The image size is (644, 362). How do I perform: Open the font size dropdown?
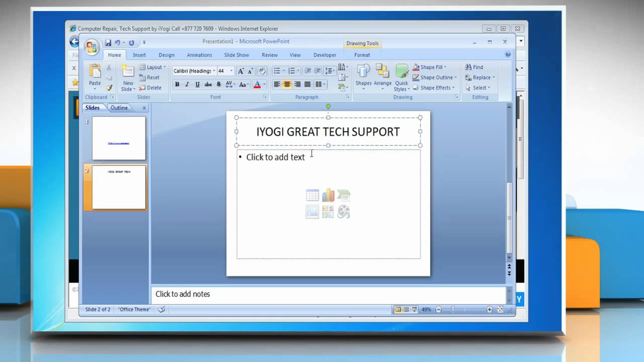click(x=231, y=71)
